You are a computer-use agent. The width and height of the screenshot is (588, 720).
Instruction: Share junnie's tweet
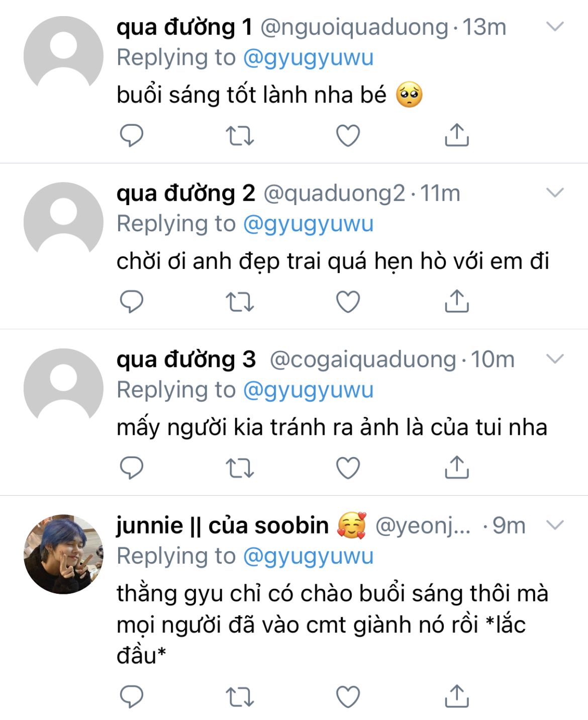(x=456, y=696)
